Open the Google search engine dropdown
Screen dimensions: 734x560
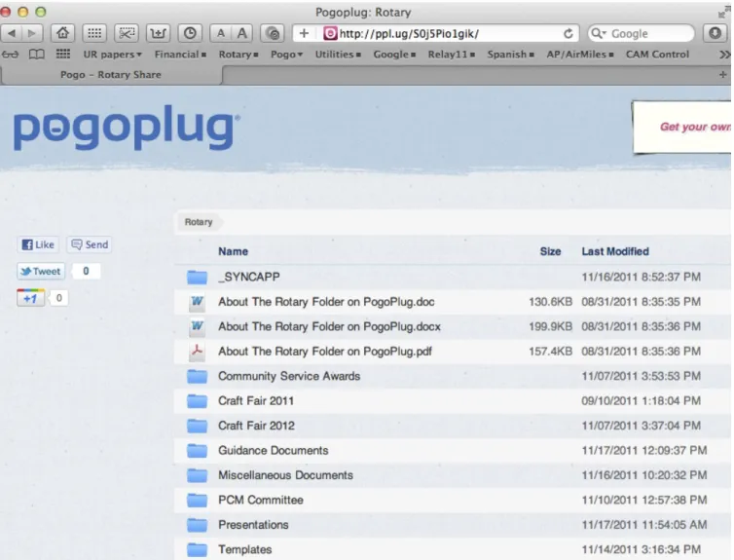(x=599, y=33)
